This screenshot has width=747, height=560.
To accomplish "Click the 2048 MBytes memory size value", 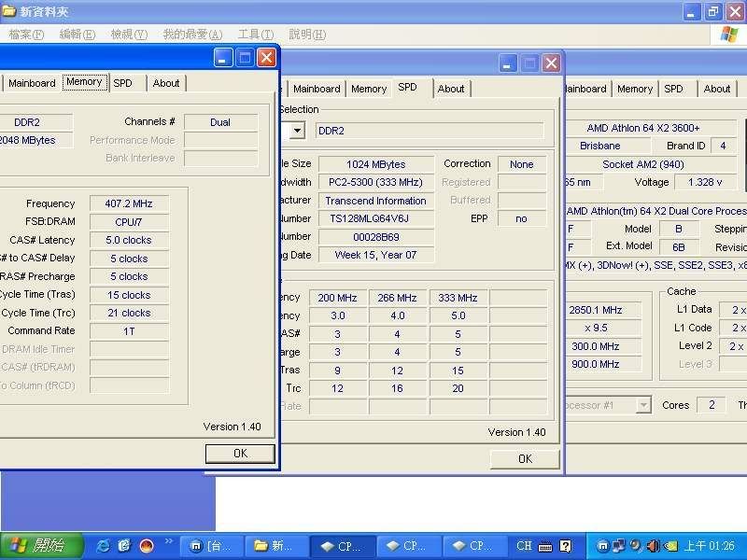I will click(35, 141).
